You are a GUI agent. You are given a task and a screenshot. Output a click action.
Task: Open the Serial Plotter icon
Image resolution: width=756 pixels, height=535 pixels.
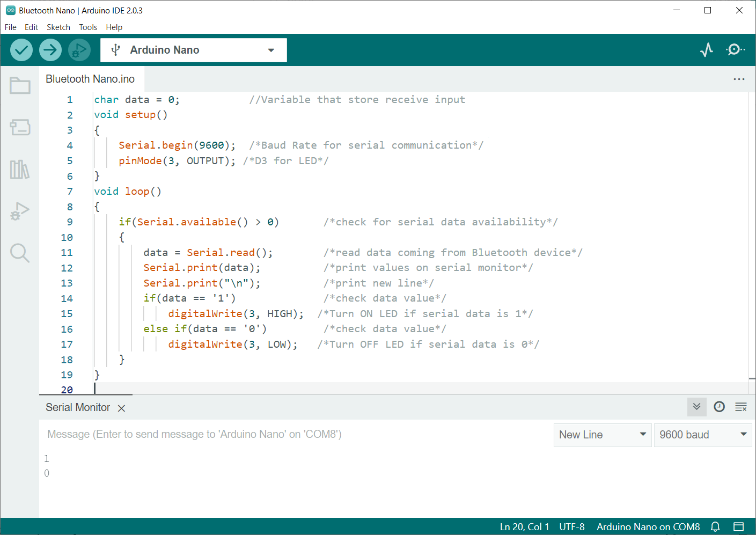(707, 50)
